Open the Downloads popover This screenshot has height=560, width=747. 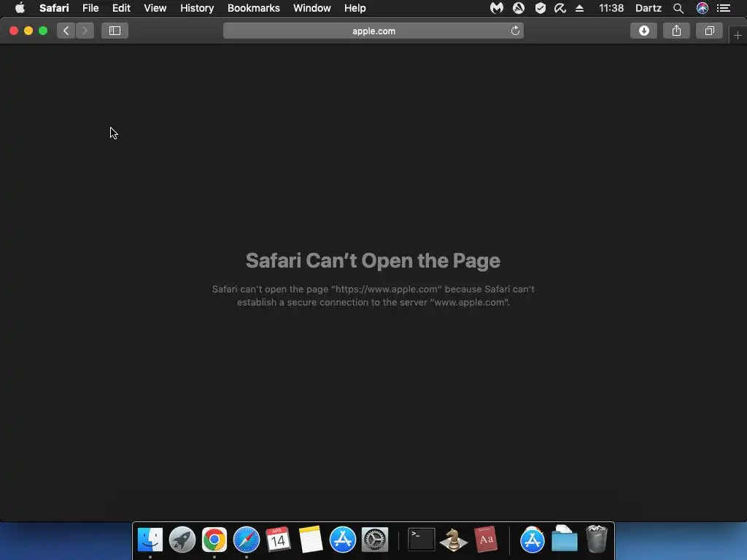pyautogui.click(x=643, y=31)
